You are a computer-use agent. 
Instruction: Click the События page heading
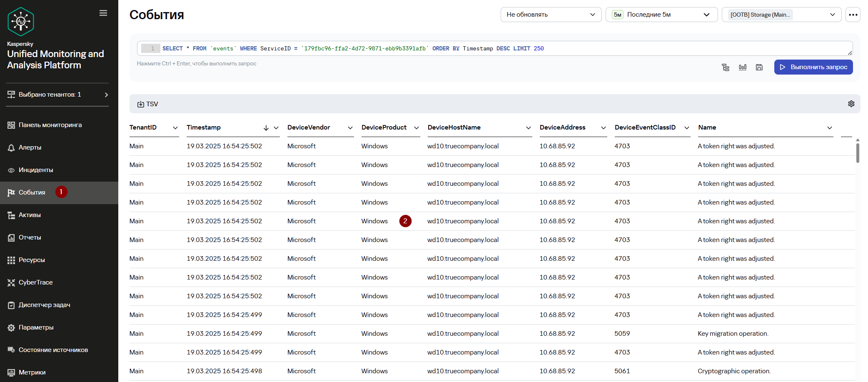(157, 15)
